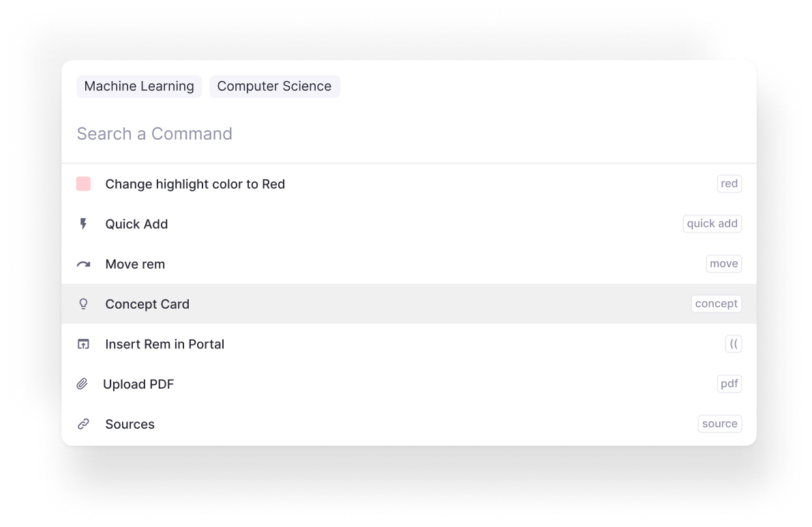This screenshot has height=527, width=812.
Task: Select the Computer Science tag
Action: (274, 86)
